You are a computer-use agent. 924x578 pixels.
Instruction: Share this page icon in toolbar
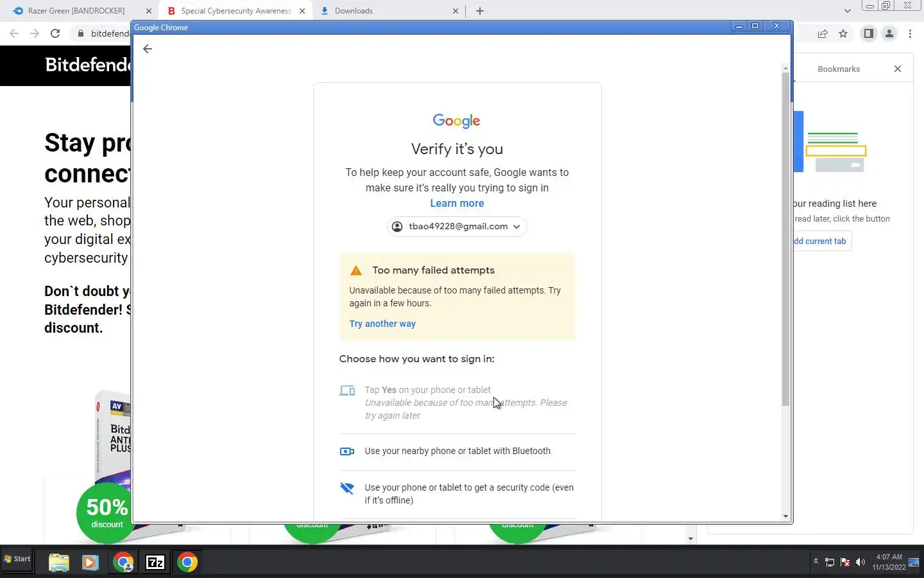click(x=823, y=34)
